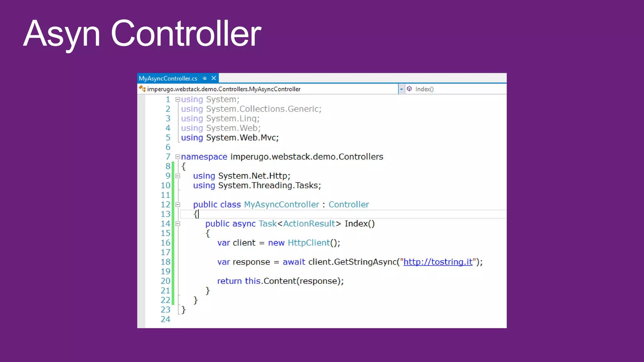The height and width of the screenshot is (362, 644).
Task: Click the class icon in navigation bar
Action: [x=142, y=89]
